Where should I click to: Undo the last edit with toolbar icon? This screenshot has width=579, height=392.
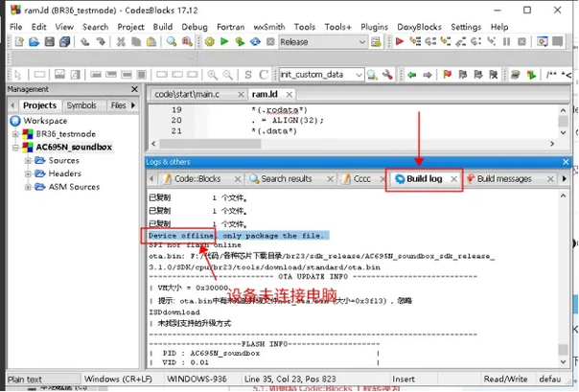(x=85, y=42)
